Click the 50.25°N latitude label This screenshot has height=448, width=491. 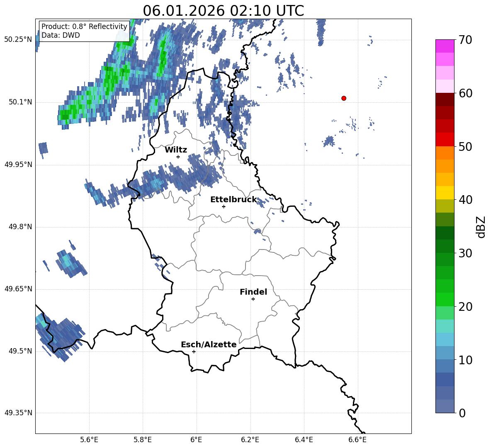(x=18, y=40)
